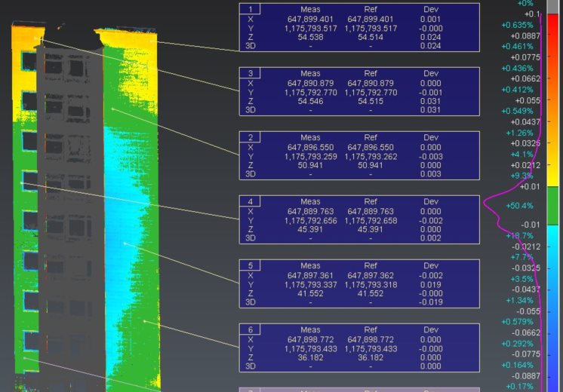Click the Meas header in annotation 4
Image resolution: width=563 pixels, height=392 pixels.
[x=310, y=201]
